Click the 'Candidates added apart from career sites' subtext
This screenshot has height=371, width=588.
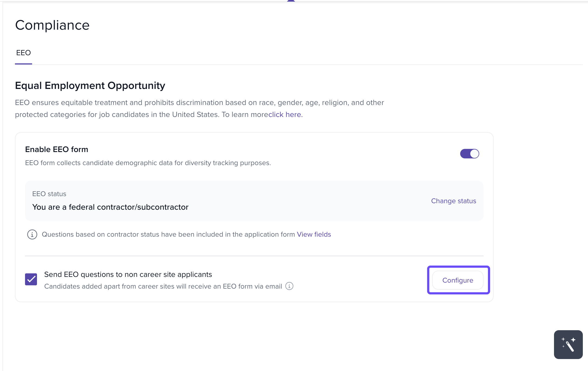(163, 286)
